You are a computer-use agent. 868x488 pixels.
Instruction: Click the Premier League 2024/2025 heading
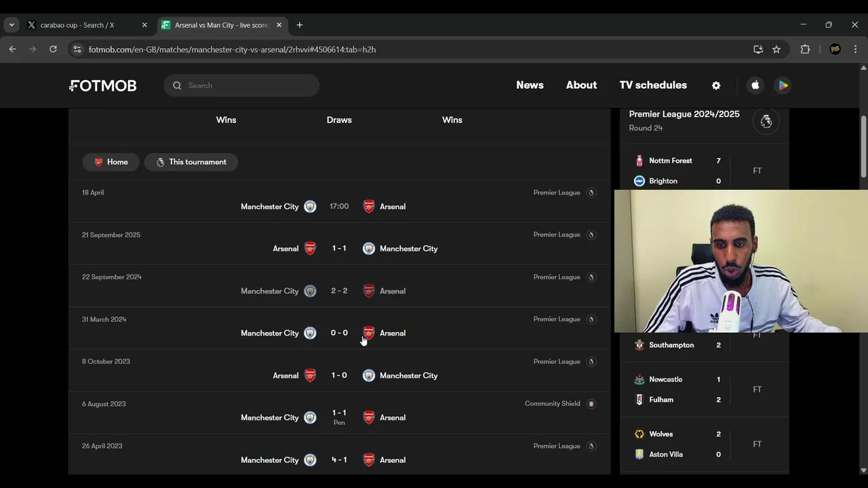pyautogui.click(x=684, y=114)
